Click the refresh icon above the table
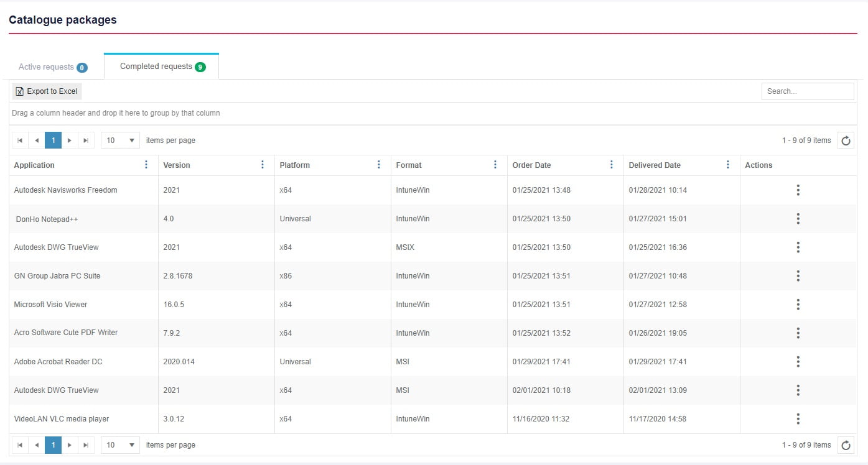The image size is (868, 465). (846, 140)
